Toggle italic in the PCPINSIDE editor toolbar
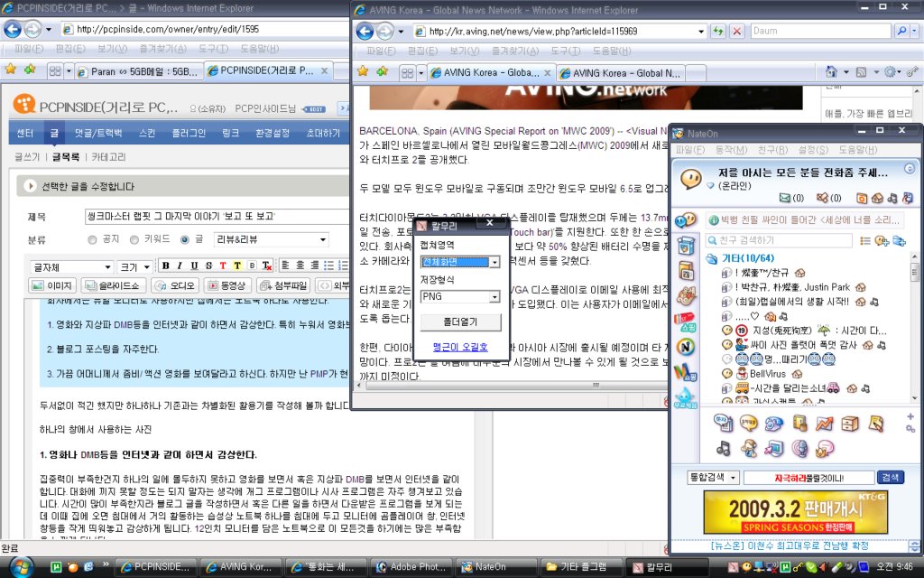924x578 pixels. point(180,266)
